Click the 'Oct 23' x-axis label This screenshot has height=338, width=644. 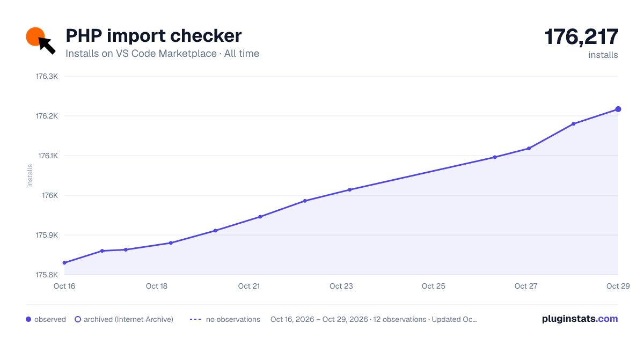tap(341, 286)
